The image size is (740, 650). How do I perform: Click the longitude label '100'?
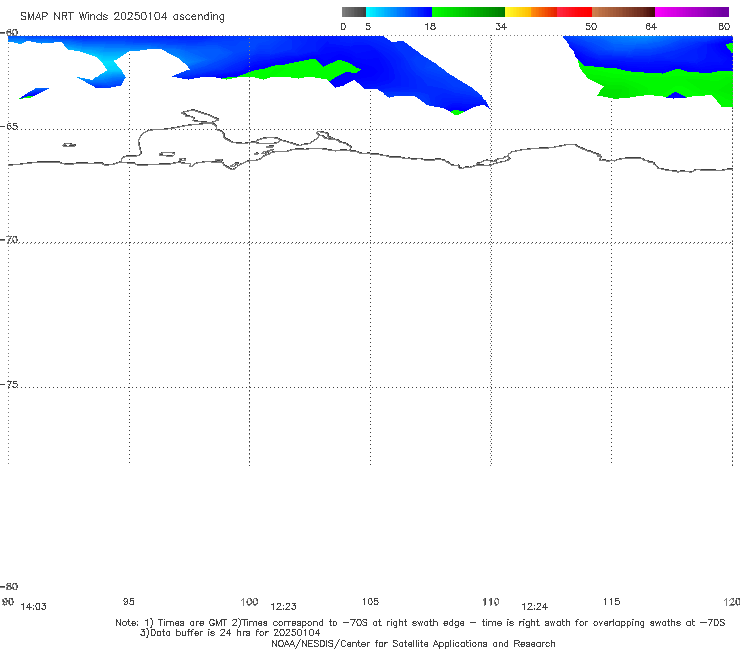coord(249,601)
